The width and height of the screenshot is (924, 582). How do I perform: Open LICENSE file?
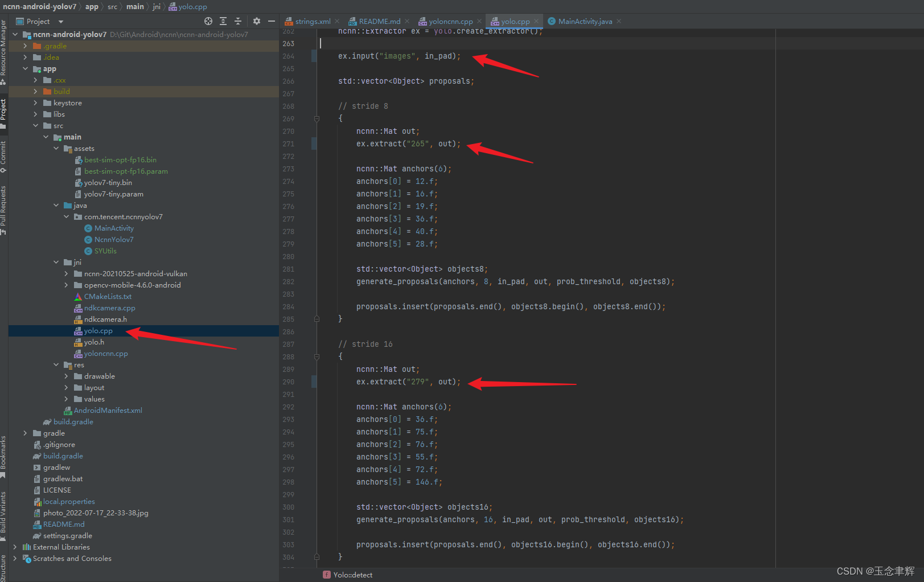click(x=57, y=490)
